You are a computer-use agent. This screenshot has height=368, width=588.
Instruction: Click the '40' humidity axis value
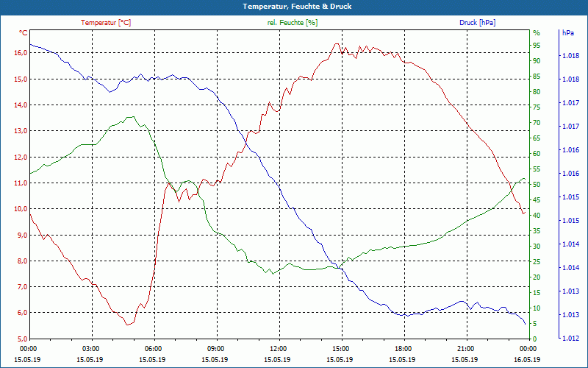point(537,216)
